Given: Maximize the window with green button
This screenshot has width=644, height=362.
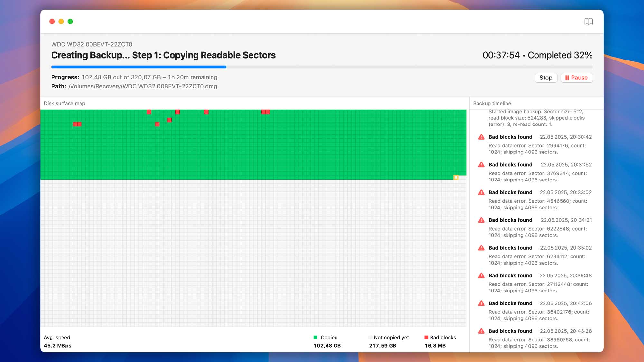Looking at the screenshot, I should click(70, 22).
